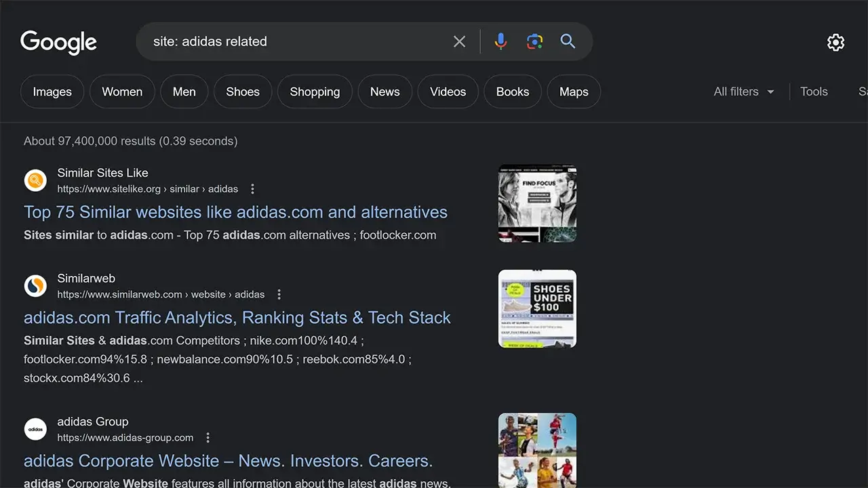Click the sitelike.org URL breadcrumb

tap(148, 189)
